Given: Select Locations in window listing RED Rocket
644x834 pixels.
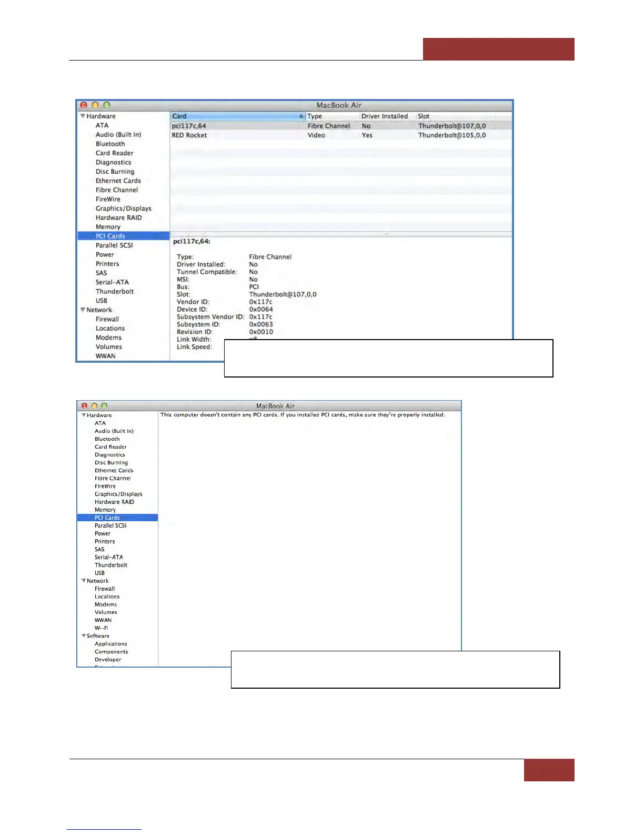Looking at the screenshot, I should [110, 329].
